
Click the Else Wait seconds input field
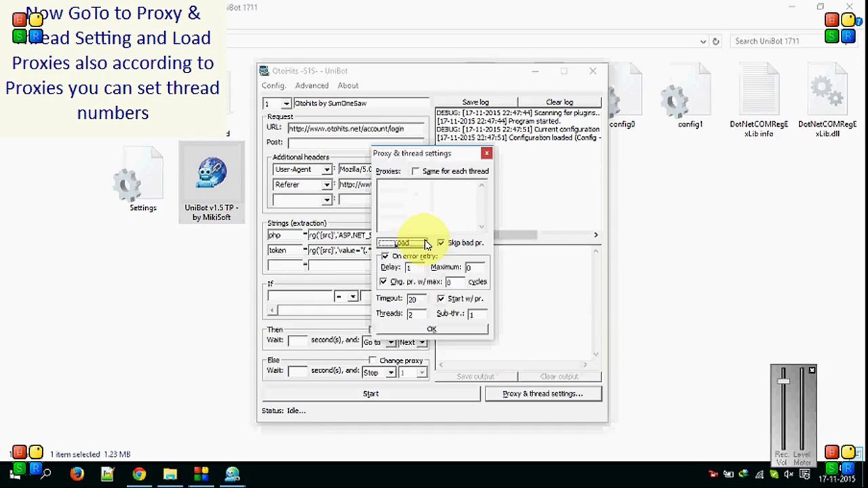[x=297, y=371]
